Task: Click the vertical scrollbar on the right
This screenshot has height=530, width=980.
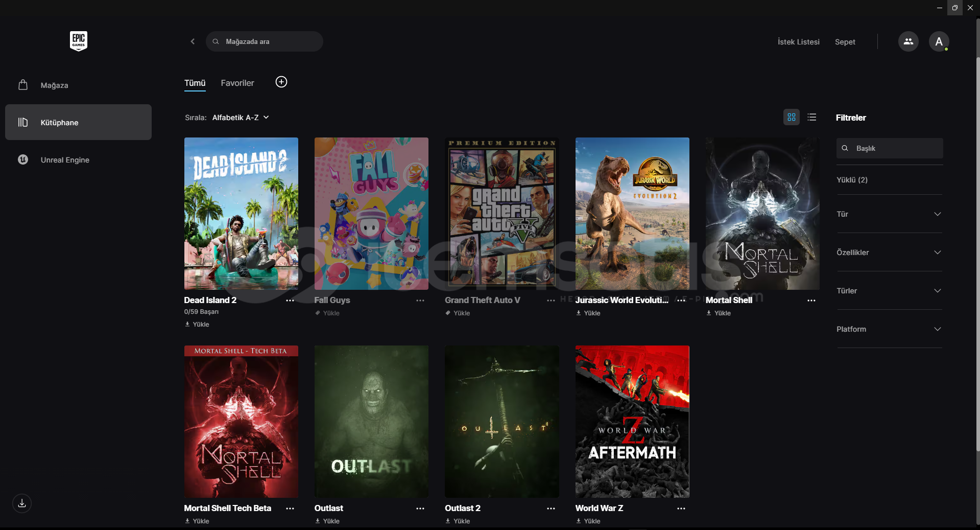Action: 977,255
